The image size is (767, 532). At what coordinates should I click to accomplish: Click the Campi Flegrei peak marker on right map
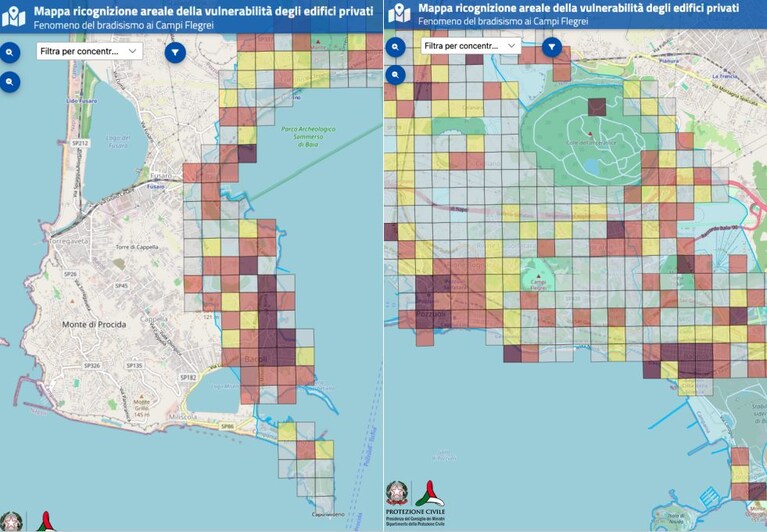click(538, 276)
